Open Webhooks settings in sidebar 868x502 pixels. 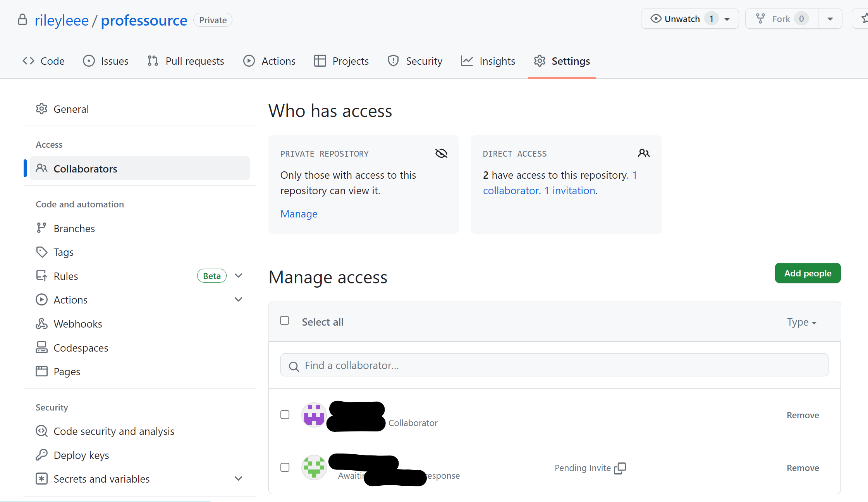(x=140, y=324)
